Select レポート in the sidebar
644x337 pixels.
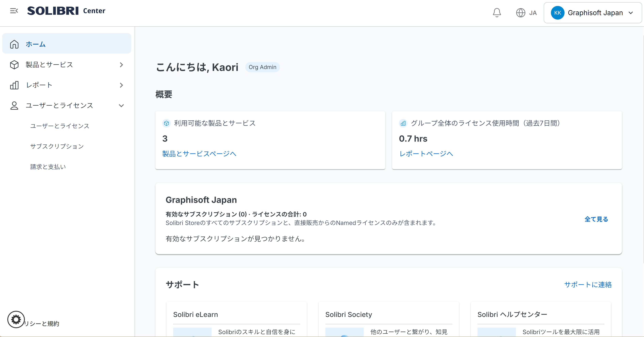point(67,85)
